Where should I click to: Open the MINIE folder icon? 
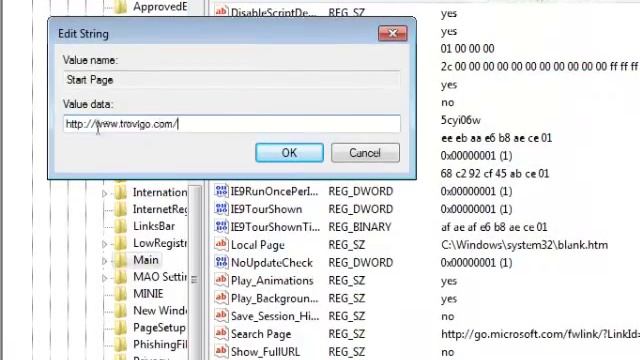[120, 294]
